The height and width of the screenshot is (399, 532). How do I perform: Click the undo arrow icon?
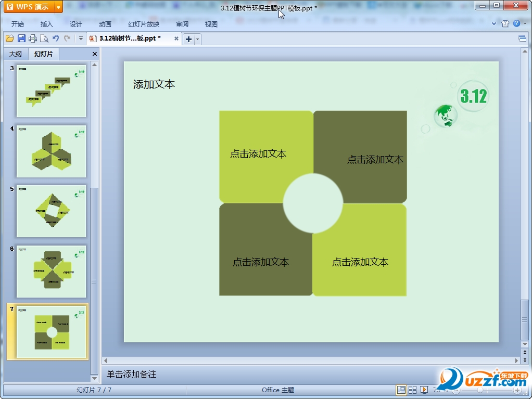[56, 38]
